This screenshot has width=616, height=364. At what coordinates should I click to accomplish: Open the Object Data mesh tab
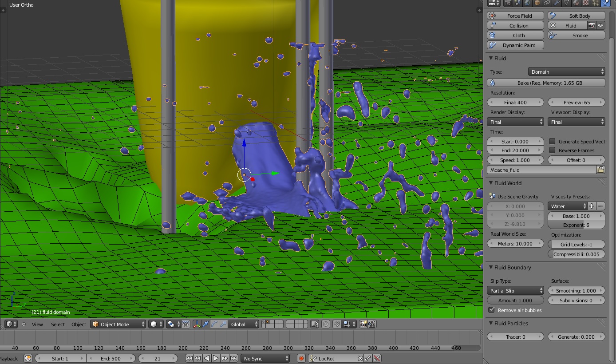[567, 3]
